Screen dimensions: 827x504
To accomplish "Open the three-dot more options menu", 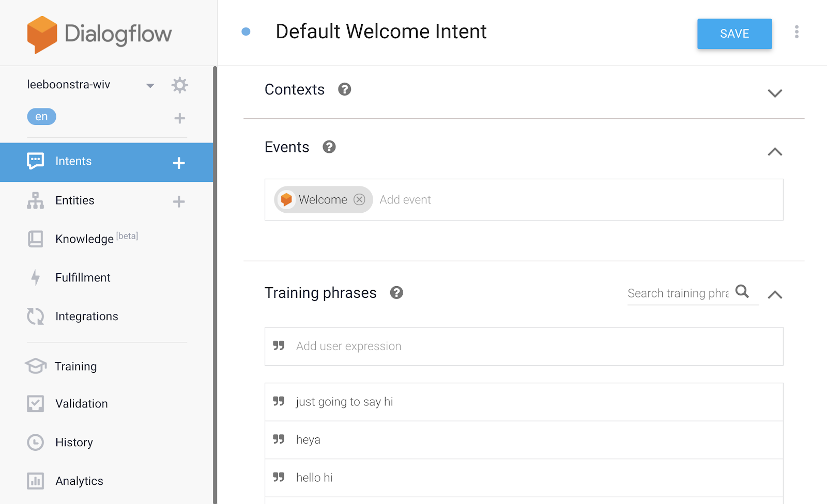I will click(797, 32).
